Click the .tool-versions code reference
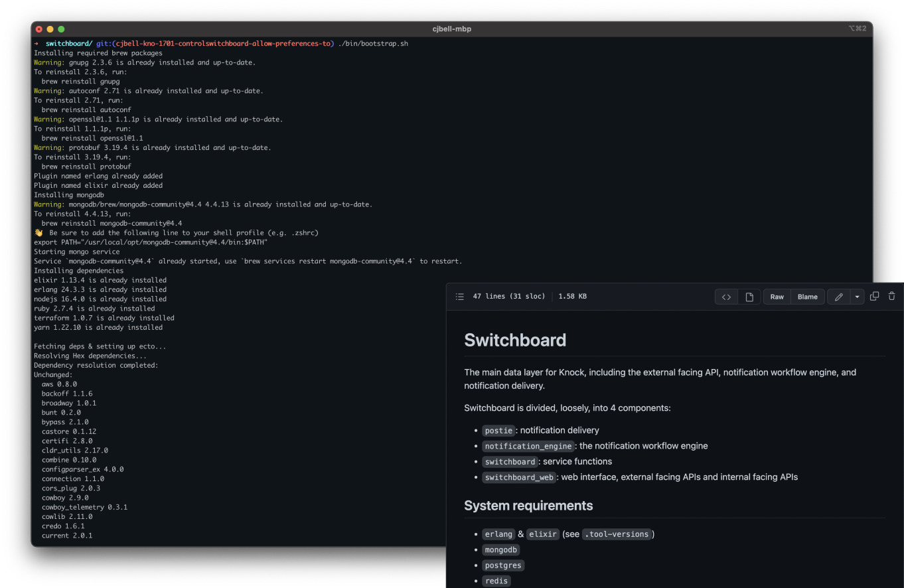 click(x=617, y=534)
